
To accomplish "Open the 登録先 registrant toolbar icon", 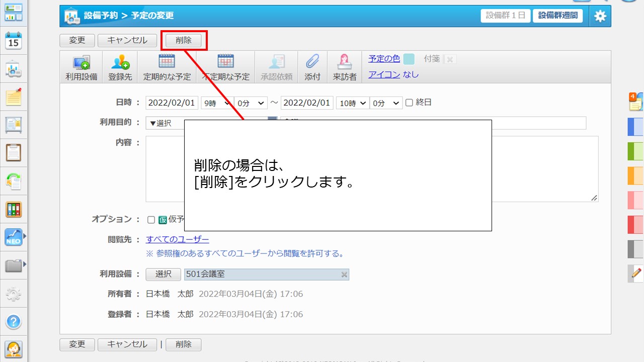I will (120, 67).
